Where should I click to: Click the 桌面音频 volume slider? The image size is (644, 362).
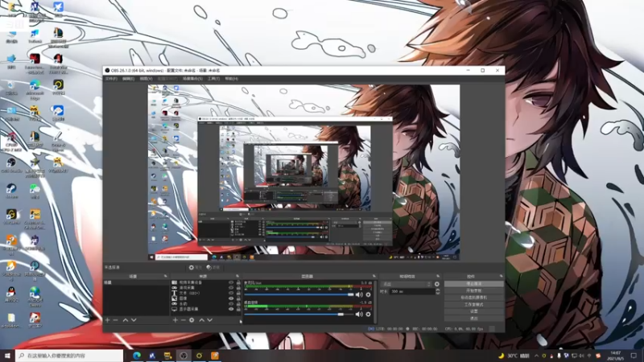299,314
